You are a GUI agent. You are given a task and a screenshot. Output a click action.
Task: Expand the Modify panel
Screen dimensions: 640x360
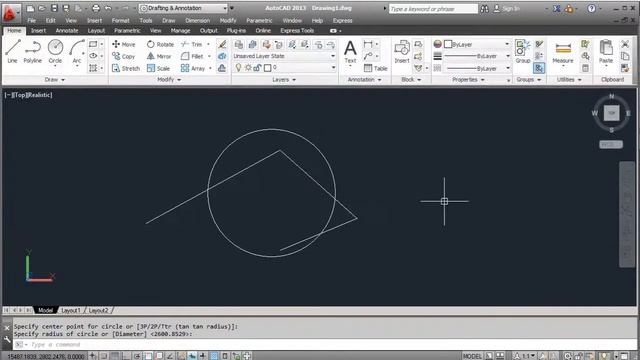point(169,80)
